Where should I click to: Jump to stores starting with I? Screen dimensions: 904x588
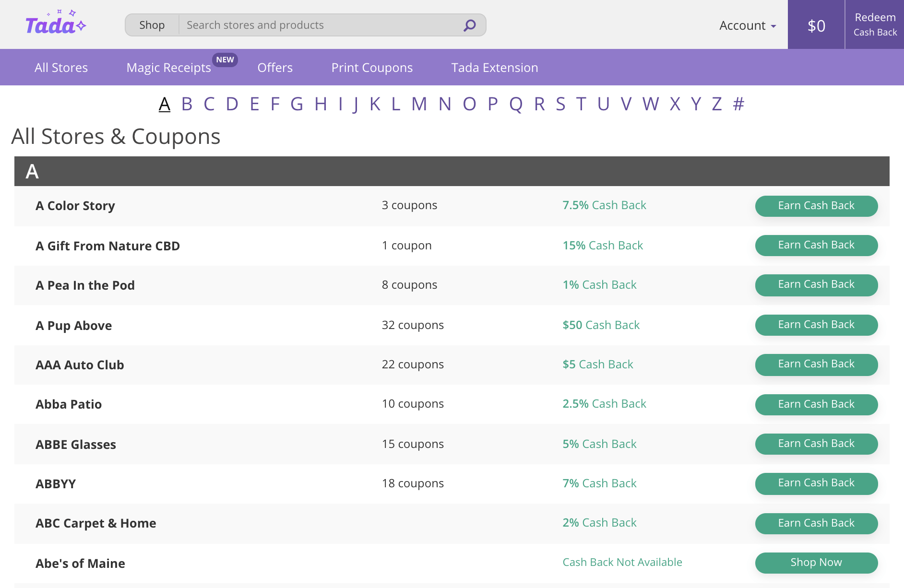click(340, 104)
